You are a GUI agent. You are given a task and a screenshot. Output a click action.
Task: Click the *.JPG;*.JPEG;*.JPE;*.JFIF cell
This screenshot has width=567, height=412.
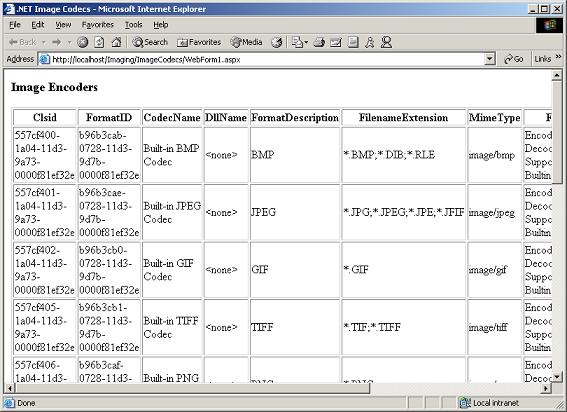pyautogui.click(x=404, y=212)
